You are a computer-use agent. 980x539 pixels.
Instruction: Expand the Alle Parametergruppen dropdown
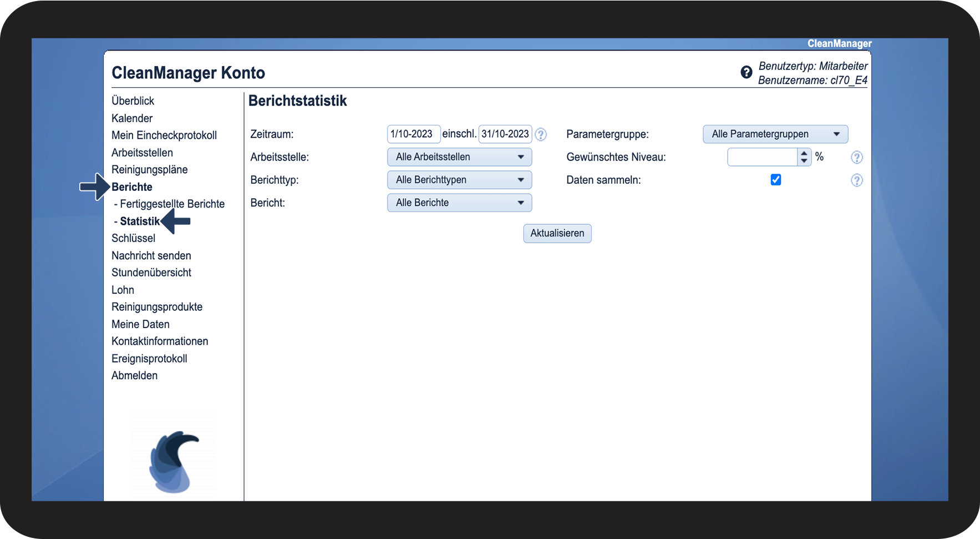coord(775,134)
